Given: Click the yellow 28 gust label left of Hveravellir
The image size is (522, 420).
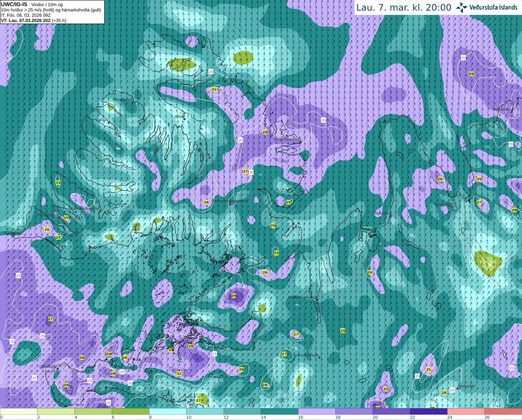Looking at the screenshot, I should [x=444, y=393].
